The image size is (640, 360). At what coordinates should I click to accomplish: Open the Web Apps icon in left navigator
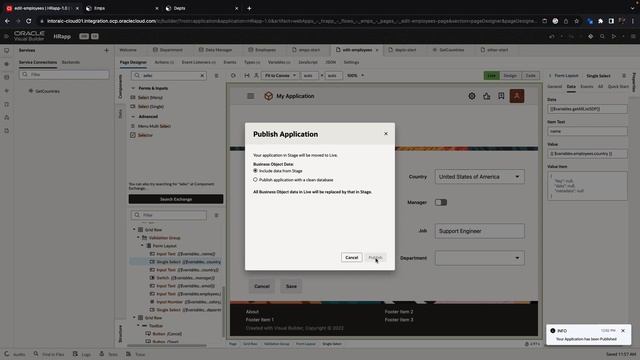(7, 51)
